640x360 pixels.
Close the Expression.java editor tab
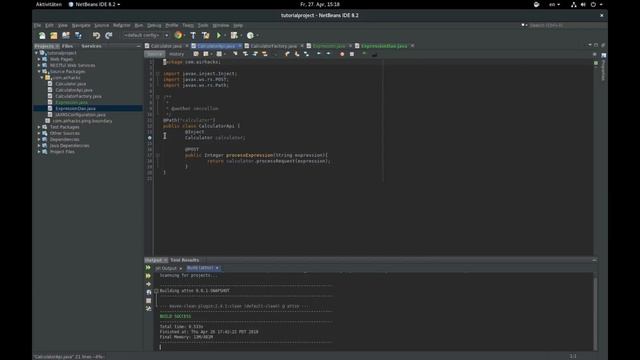pos(350,46)
